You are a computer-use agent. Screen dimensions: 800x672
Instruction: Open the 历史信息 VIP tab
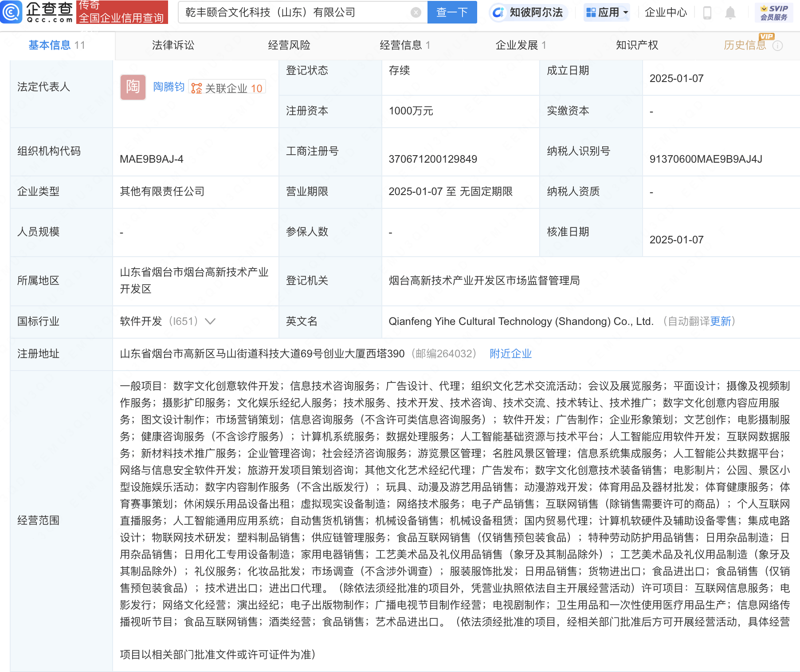tap(745, 45)
